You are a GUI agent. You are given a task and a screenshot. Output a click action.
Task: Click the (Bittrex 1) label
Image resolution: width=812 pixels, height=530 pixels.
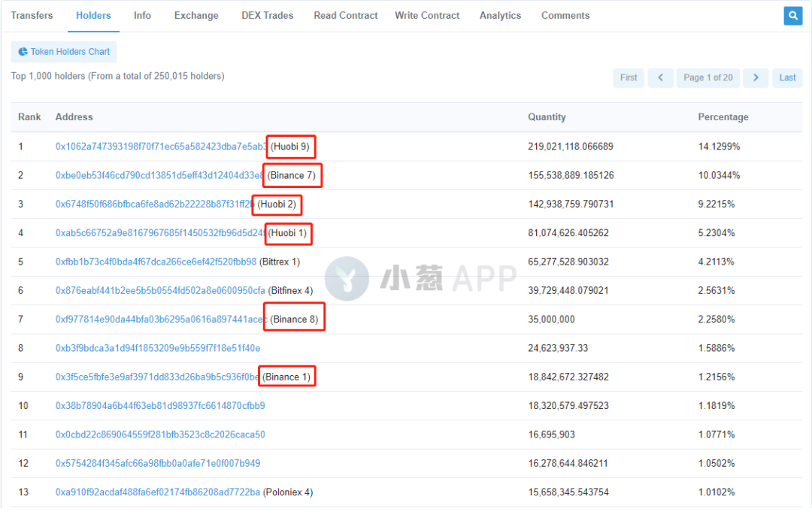tap(280, 262)
